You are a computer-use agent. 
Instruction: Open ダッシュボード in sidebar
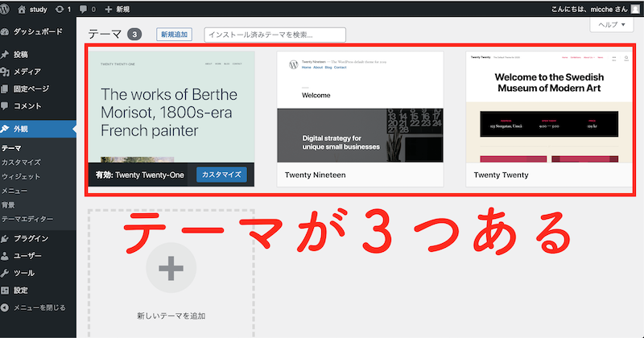click(38, 31)
